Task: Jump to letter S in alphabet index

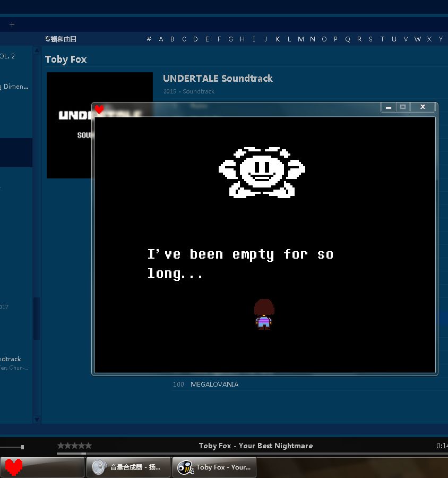Action: 371,39
